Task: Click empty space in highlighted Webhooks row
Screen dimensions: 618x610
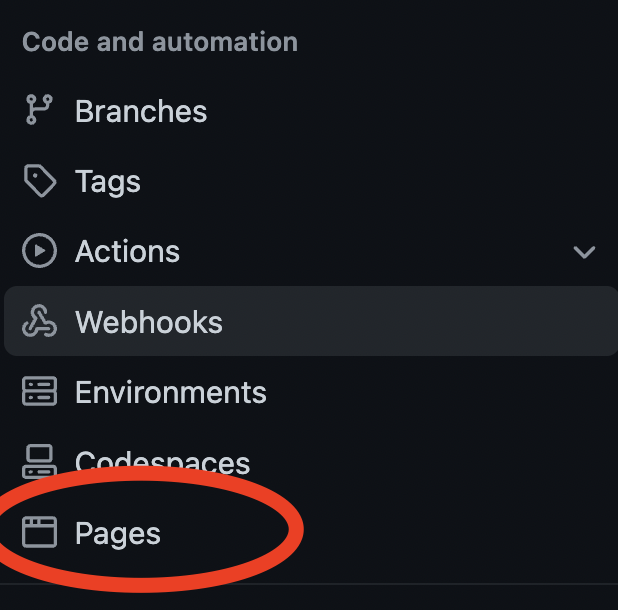Action: point(420,322)
